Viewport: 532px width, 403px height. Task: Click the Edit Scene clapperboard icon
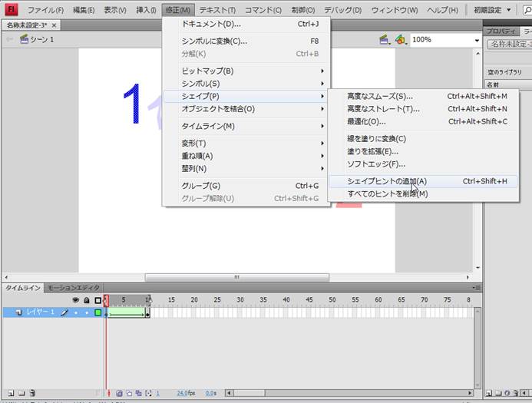coord(383,39)
